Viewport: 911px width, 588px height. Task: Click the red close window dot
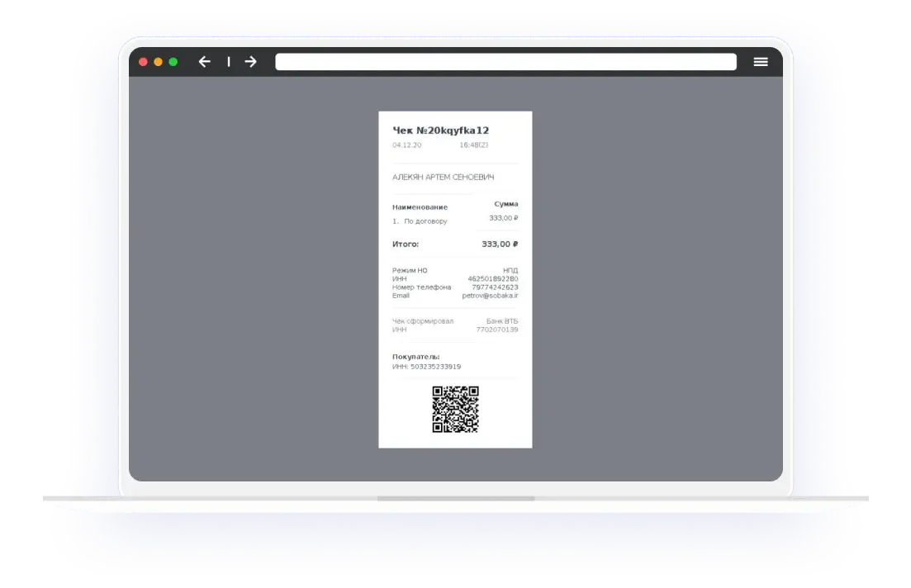tap(143, 62)
